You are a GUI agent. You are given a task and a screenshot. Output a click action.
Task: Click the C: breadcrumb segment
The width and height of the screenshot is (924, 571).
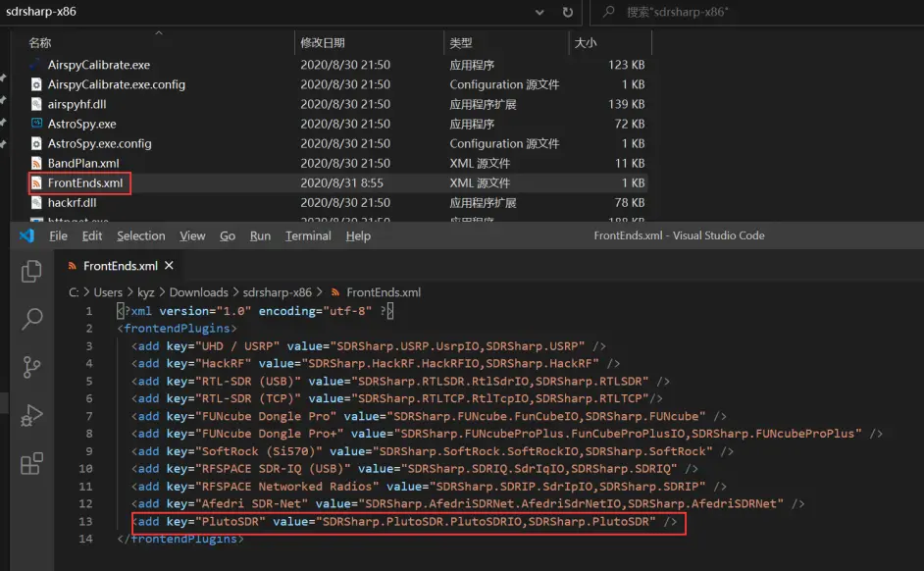[x=74, y=292]
